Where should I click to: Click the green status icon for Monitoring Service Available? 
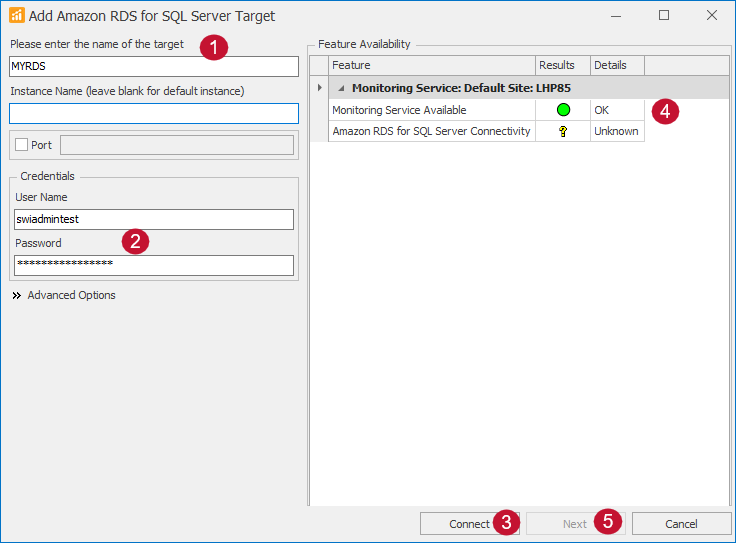pos(563,110)
